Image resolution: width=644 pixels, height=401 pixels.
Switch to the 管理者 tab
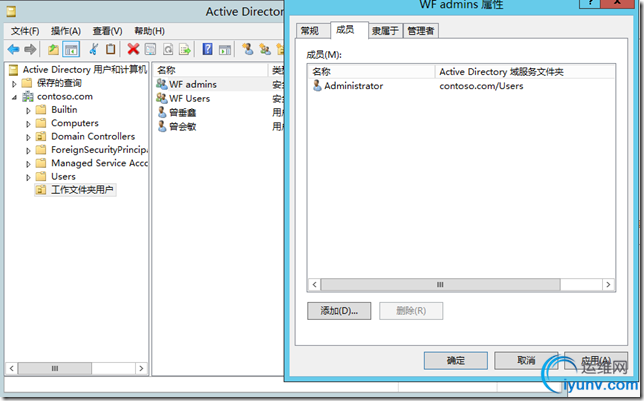click(x=421, y=31)
